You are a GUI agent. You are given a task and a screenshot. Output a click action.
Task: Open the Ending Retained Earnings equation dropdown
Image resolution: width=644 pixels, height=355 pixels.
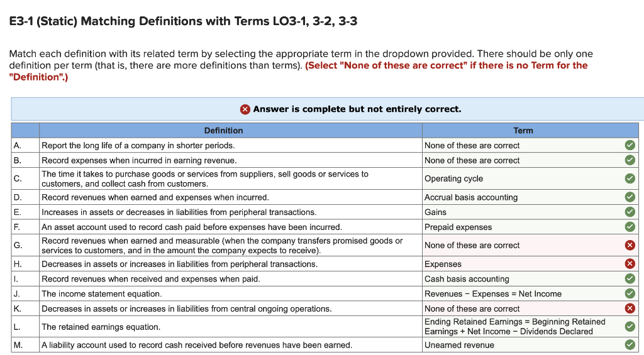[x=530, y=326]
